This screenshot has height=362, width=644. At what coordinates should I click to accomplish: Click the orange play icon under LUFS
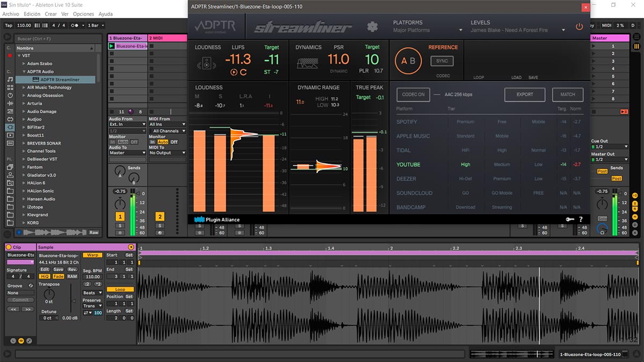234,72
